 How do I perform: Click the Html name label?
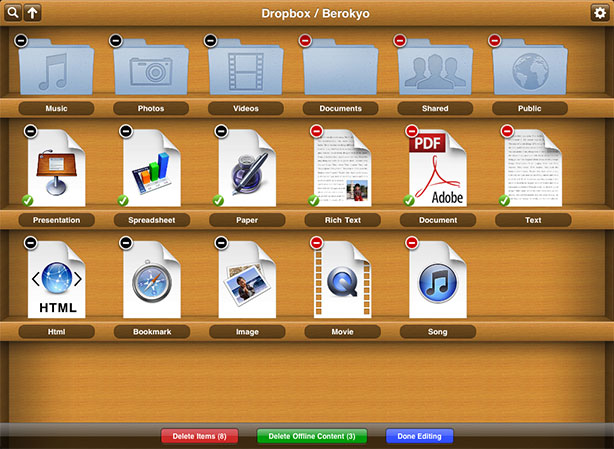(x=56, y=332)
